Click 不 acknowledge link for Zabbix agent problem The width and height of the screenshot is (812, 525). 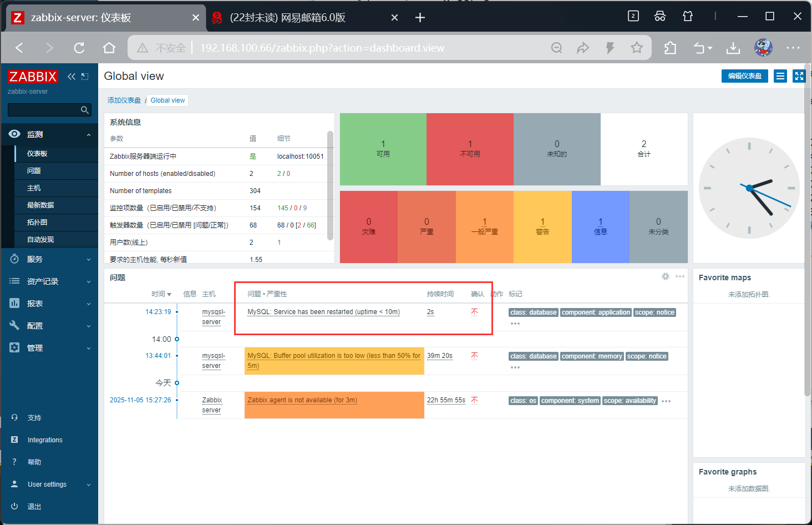point(474,400)
